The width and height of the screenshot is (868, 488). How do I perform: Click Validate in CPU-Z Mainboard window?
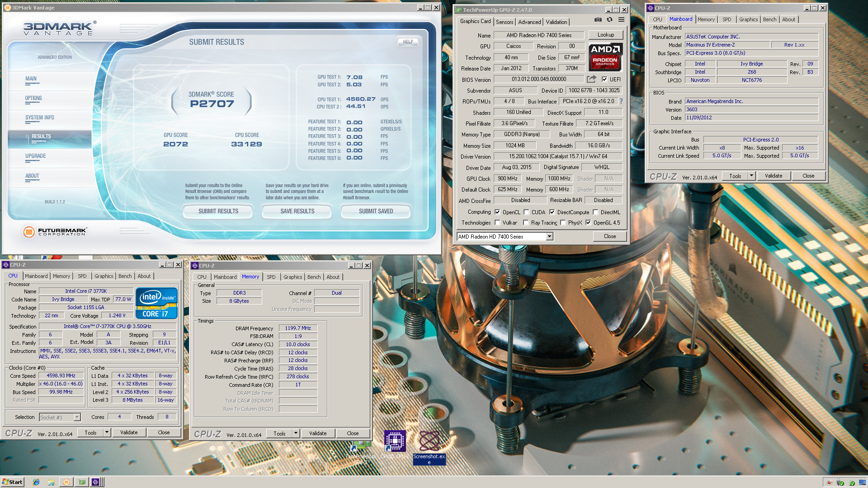point(774,176)
